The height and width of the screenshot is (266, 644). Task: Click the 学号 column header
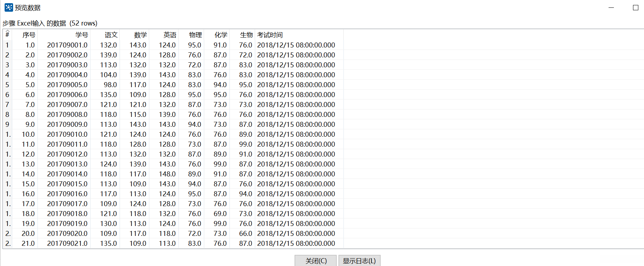pyautogui.click(x=64, y=35)
